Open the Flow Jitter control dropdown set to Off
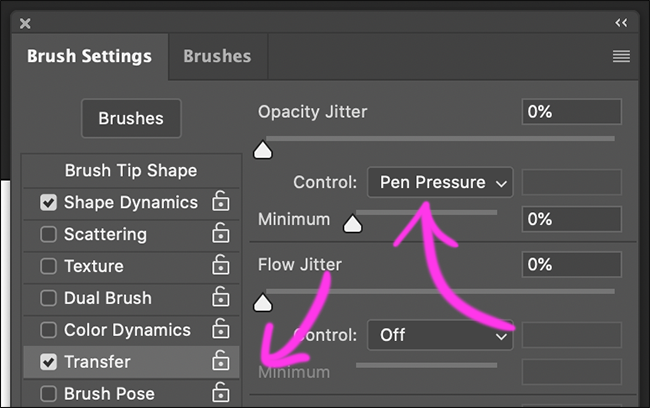 click(440, 336)
